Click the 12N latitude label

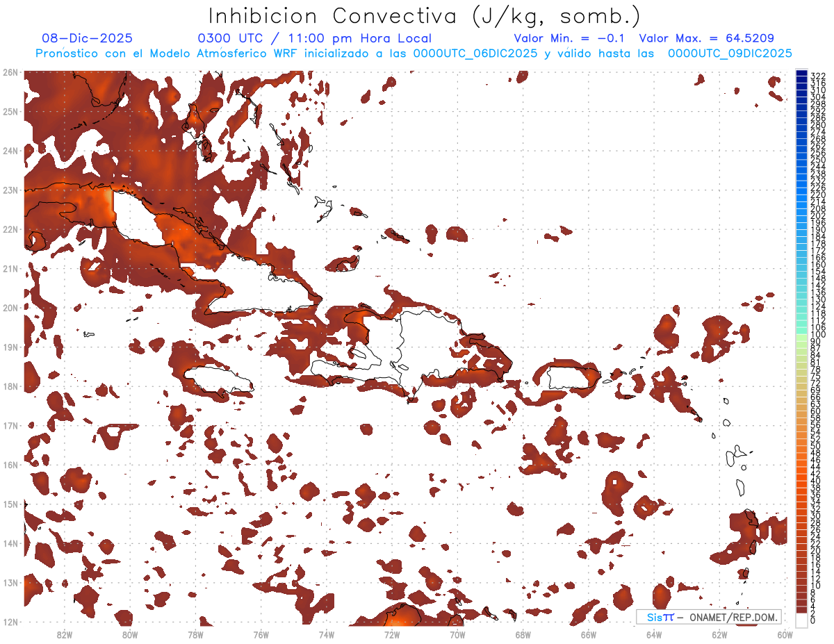click(10, 622)
